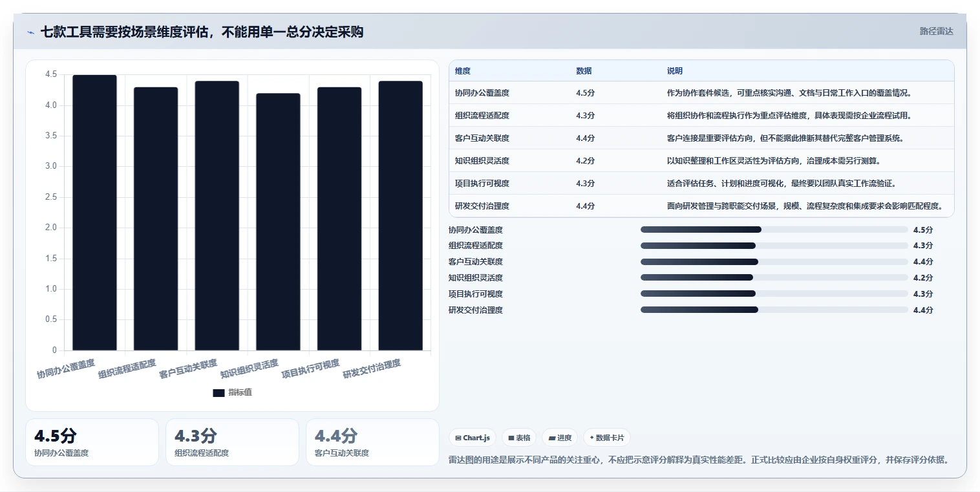This screenshot has width=980, height=492.
Task: Click the 协同办公覆盖度 x-axis label
Action: (x=65, y=369)
